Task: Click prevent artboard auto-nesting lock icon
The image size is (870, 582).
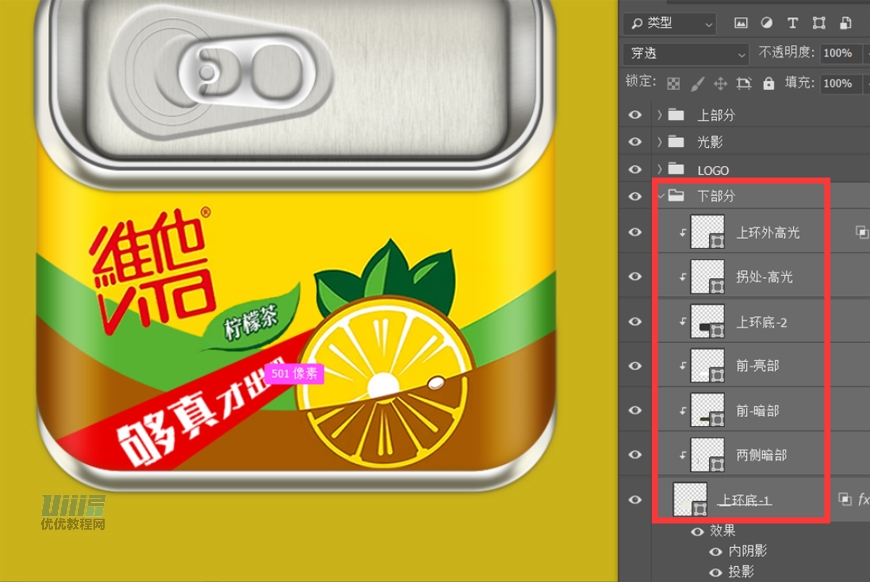Action: 743,84
